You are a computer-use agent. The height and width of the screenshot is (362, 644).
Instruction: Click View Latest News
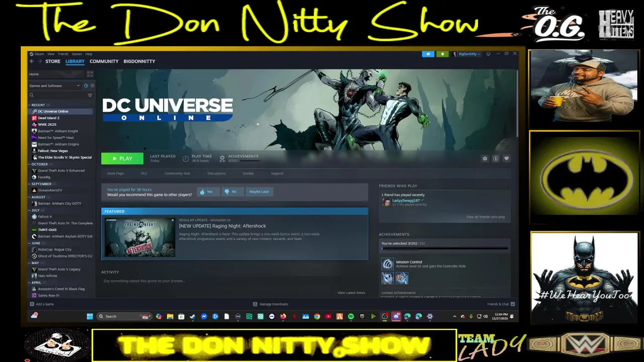[351, 293]
